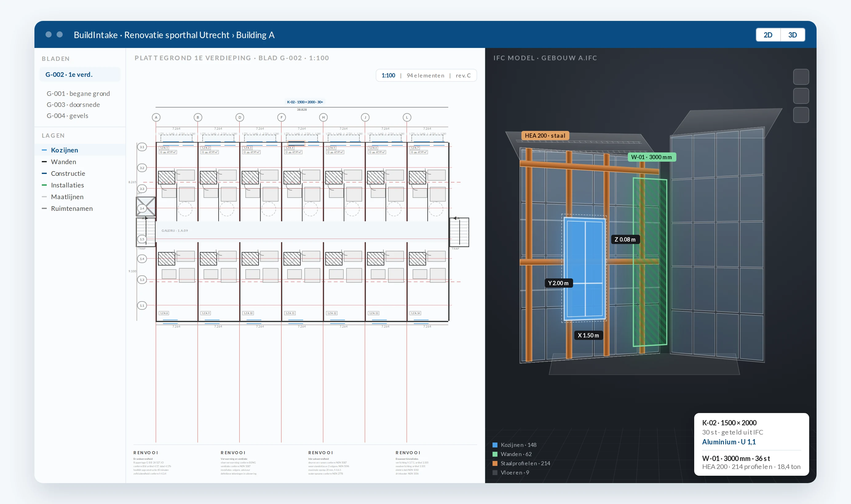This screenshot has width=851, height=504.
Task: Click grid row bubble 1.5
Action: 142,239
